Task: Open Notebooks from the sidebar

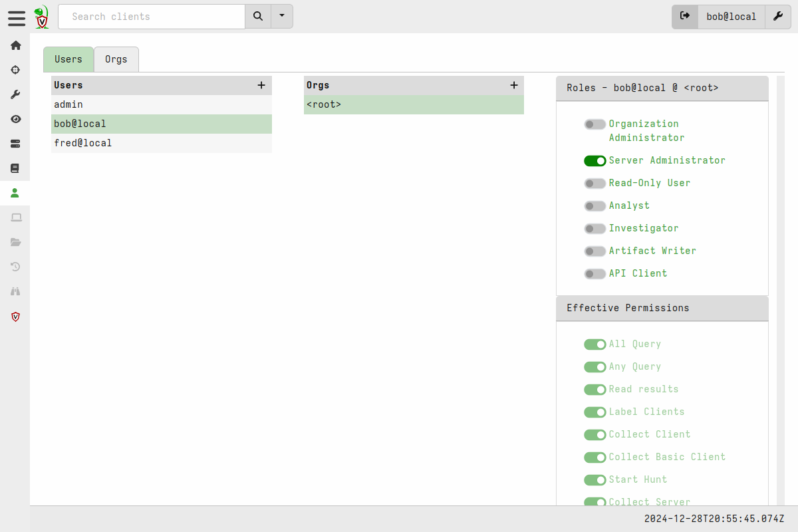Action: pyautogui.click(x=15, y=168)
